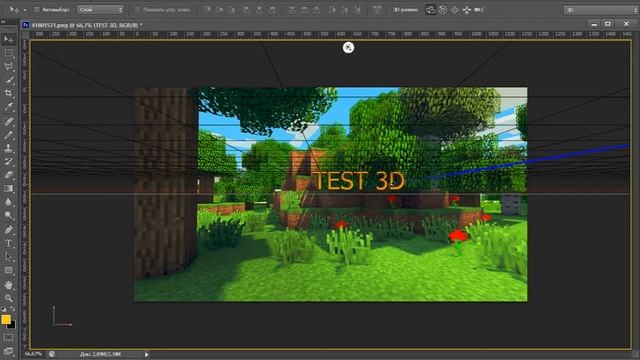Screen dimensions: 640x360
Task: Click the TEST 3D text on canvas
Action: pos(359,181)
